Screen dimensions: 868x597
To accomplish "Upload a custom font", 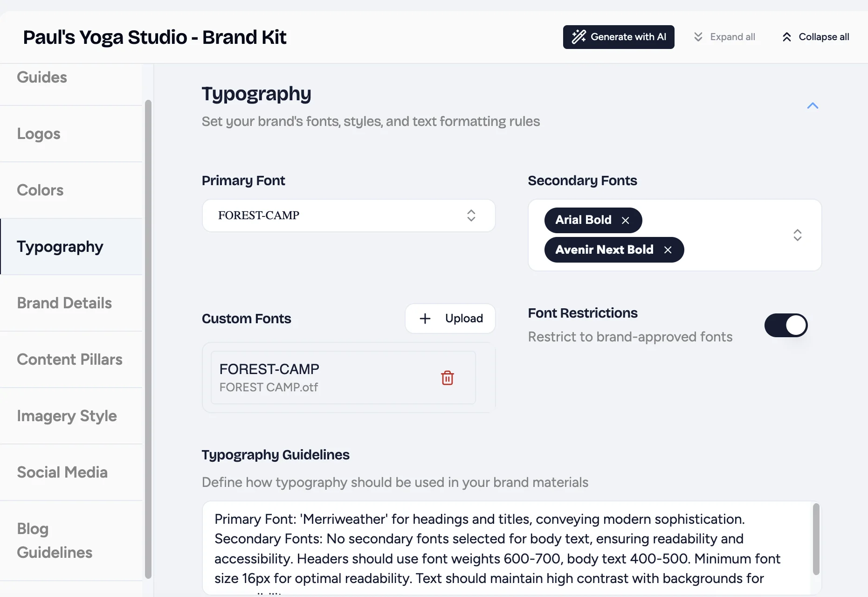I will pos(450,319).
